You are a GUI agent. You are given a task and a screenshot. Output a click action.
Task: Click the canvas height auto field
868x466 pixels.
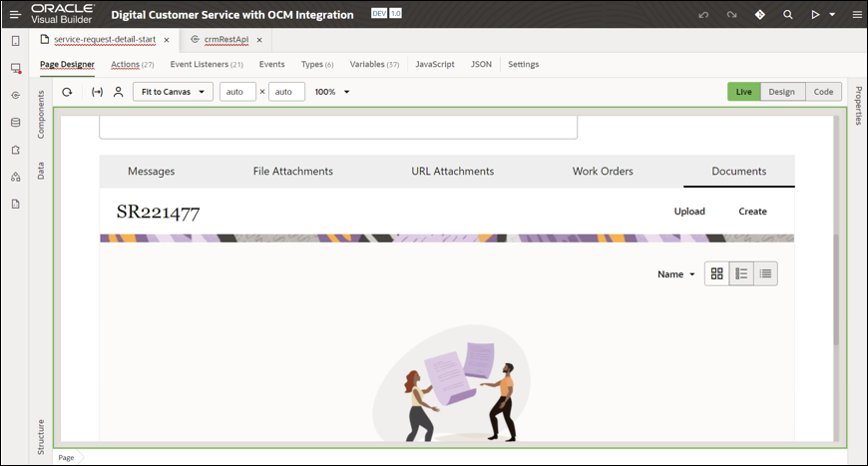(286, 92)
